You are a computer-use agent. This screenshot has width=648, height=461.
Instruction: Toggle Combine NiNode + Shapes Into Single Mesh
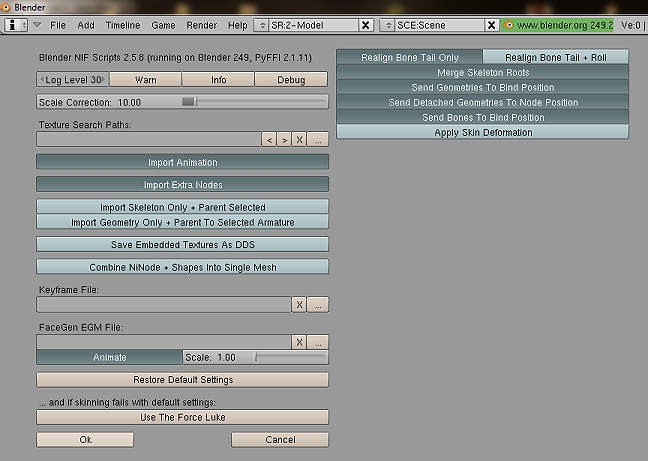coord(183,267)
